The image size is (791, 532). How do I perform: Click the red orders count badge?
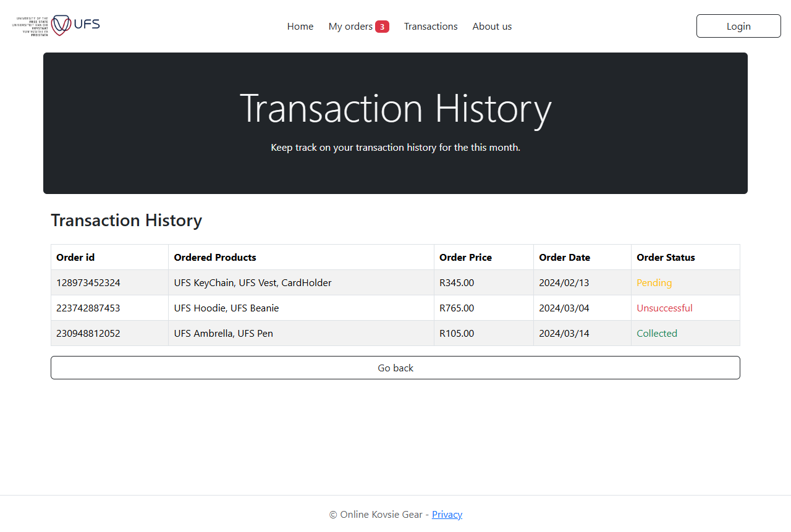pyautogui.click(x=382, y=27)
